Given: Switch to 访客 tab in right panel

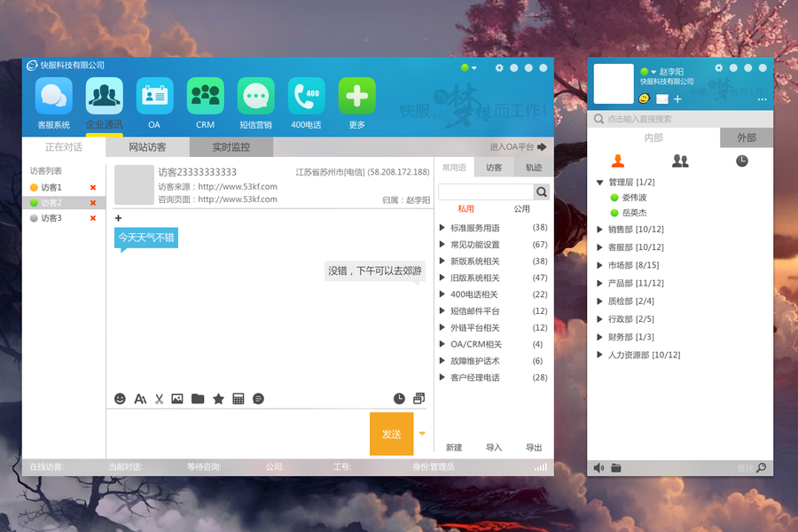Looking at the screenshot, I should click(x=494, y=168).
